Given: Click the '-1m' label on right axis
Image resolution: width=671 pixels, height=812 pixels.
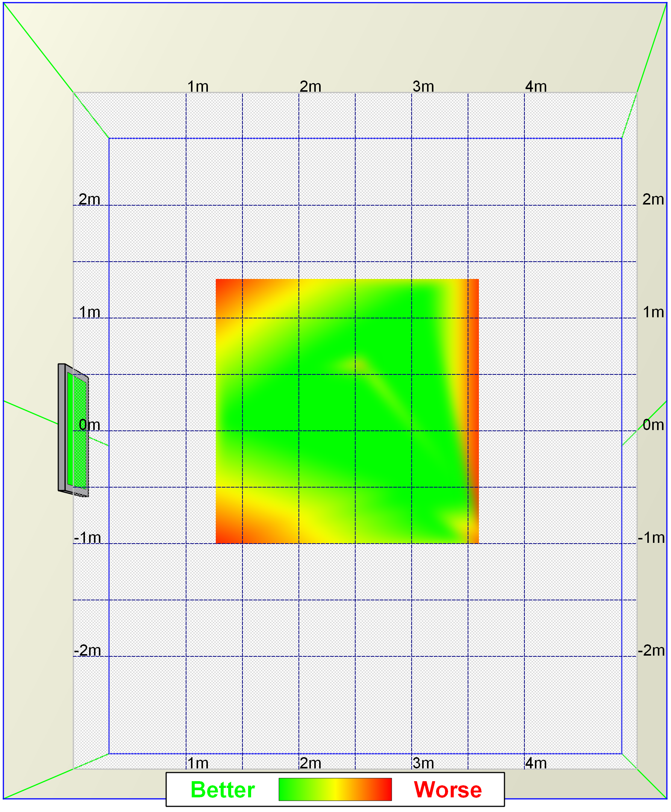Looking at the screenshot, I should [651, 538].
